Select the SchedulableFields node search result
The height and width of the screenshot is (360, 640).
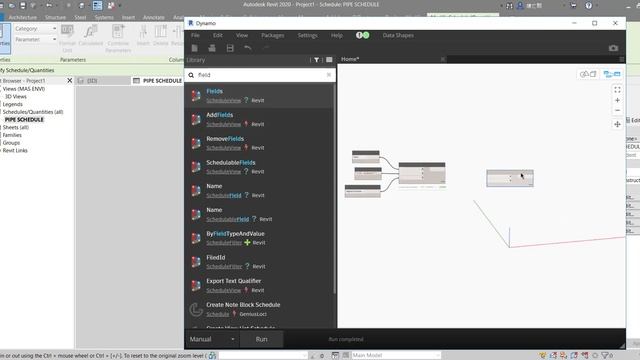(x=259, y=167)
